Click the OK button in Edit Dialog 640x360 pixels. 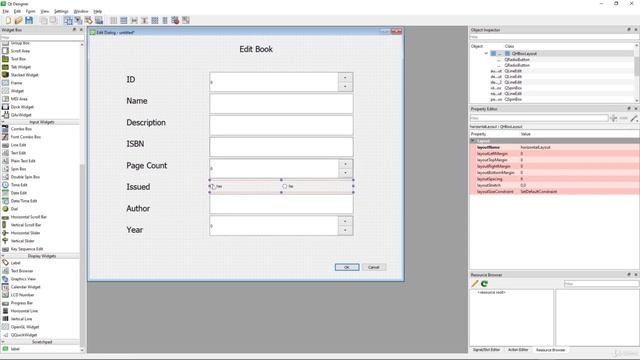[x=347, y=267]
